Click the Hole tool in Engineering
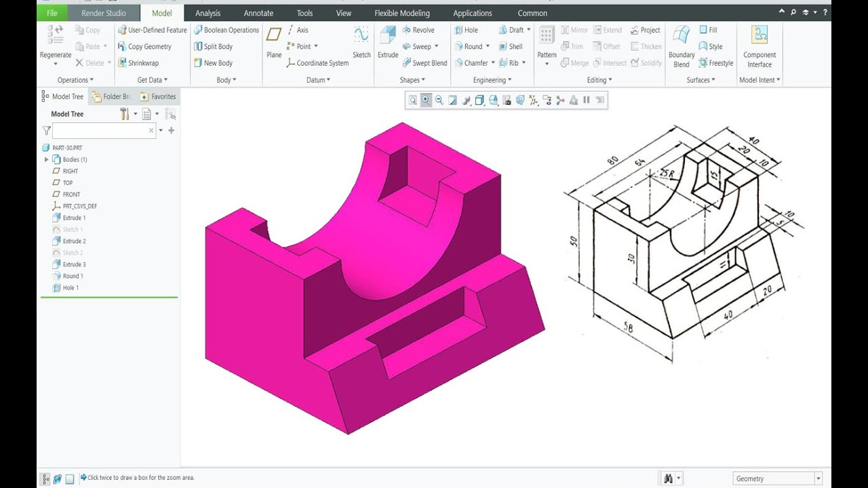The width and height of the screenshot is (868, 488). [466, 30]
